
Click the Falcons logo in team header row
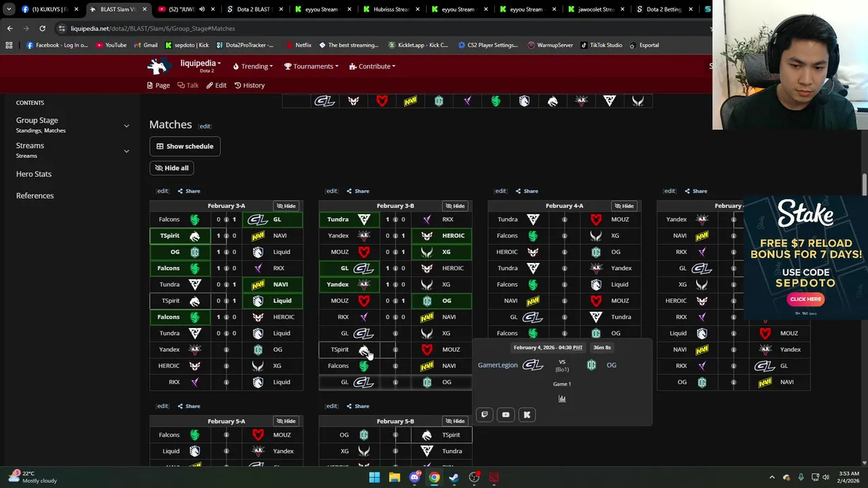coord(496,101)
